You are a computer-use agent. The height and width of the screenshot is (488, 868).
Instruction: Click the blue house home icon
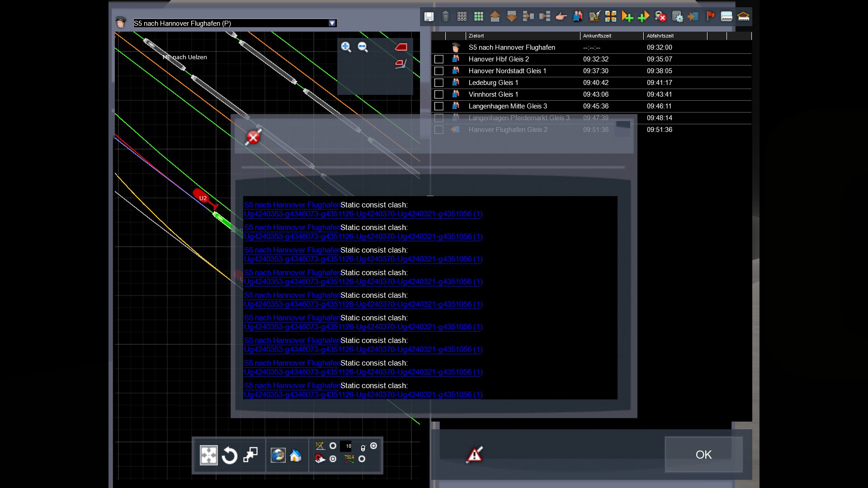pos(296,455)
